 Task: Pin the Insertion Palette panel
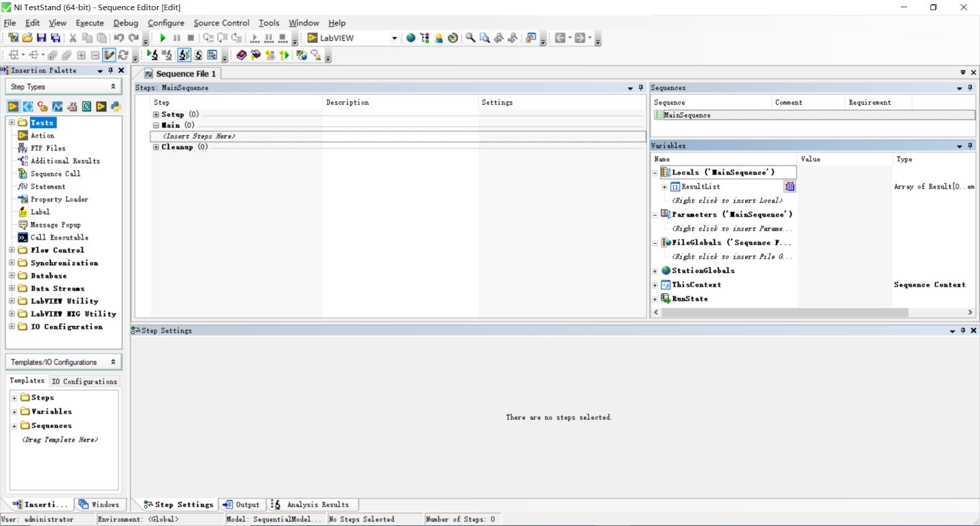click(111, 71)
